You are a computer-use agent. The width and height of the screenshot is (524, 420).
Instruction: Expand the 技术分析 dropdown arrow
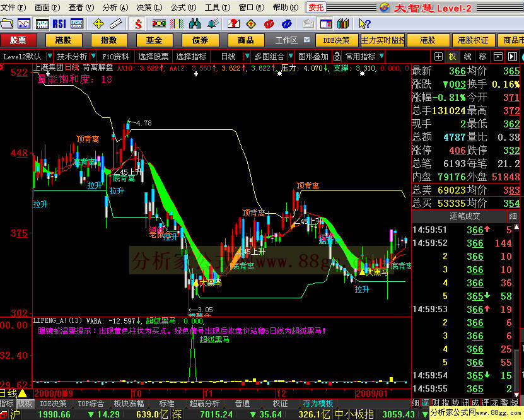tap(93, 56)
